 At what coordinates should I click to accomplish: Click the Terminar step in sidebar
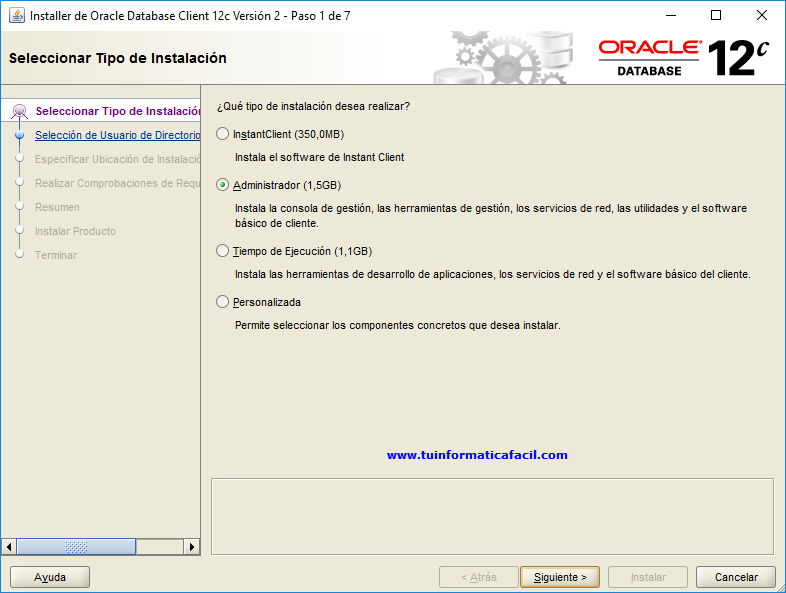56,255
